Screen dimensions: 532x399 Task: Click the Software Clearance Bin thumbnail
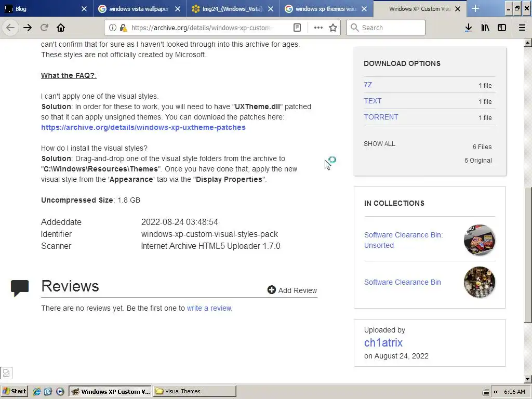coord(480,282)
